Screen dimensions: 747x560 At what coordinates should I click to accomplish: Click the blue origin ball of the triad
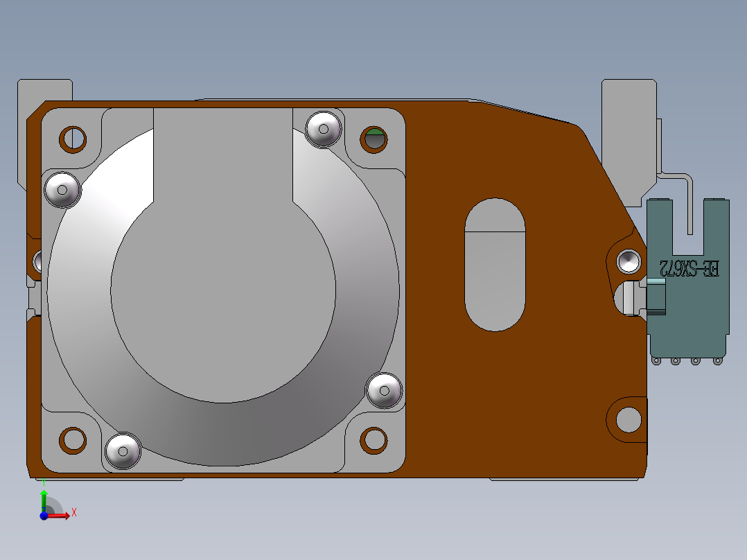pos(44,515)
